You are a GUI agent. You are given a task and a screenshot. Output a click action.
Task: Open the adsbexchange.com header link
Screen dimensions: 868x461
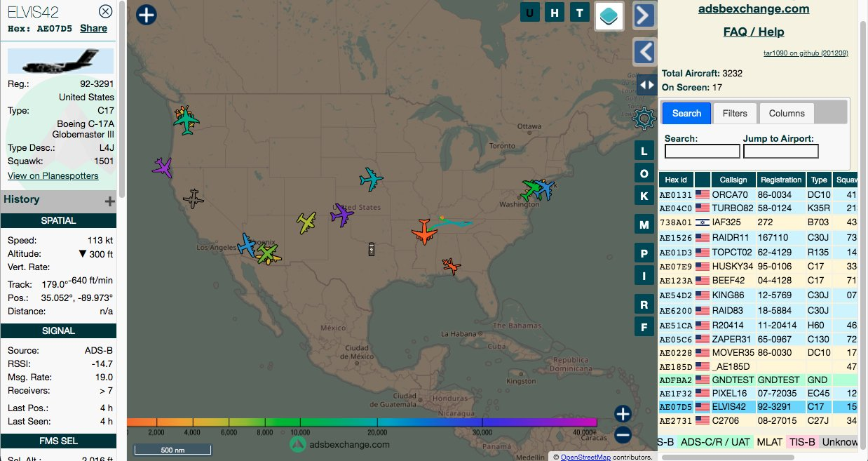(x=754, y=9)
